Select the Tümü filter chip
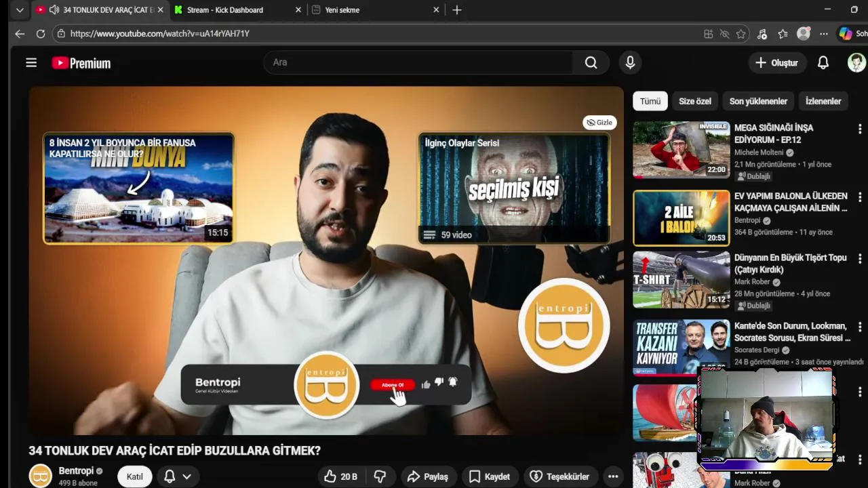Viewport: 868px width, 488px height. 650,101
